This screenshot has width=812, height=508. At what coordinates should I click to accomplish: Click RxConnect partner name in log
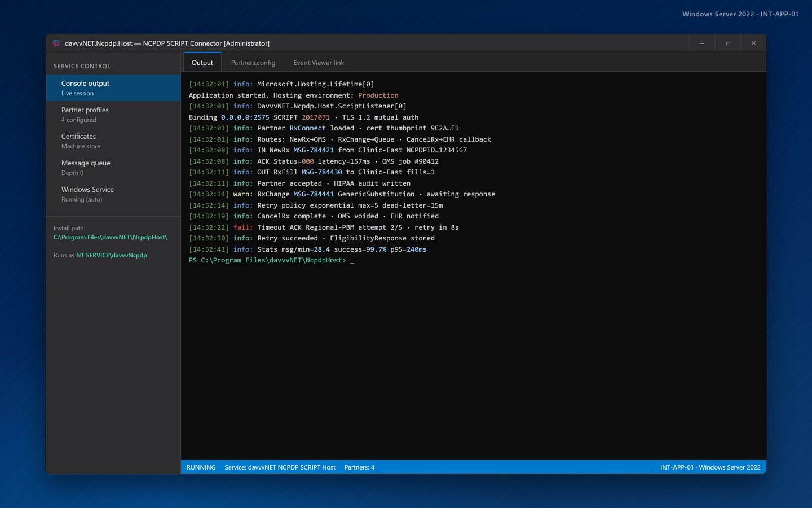click(307, 128)
